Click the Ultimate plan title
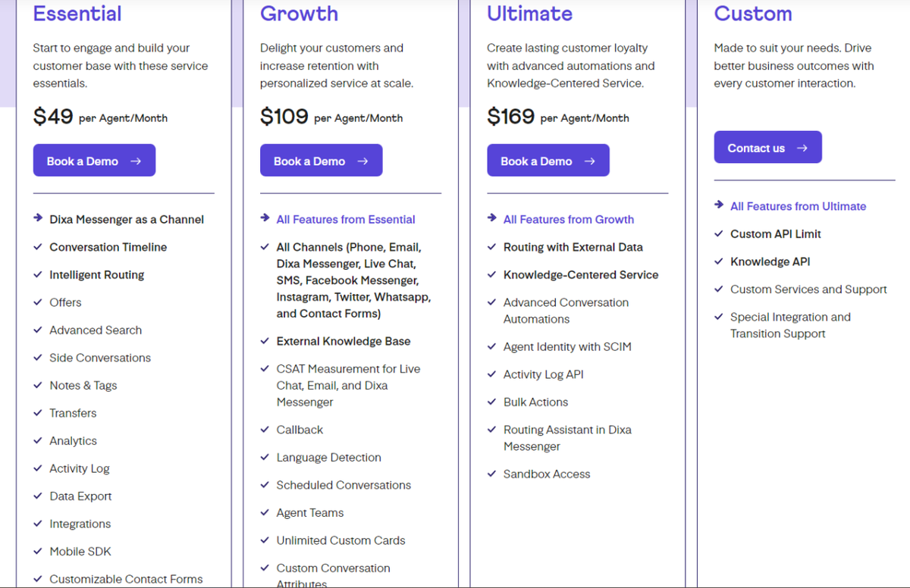This screenshot has height=588, width=910. coord(529,14)
